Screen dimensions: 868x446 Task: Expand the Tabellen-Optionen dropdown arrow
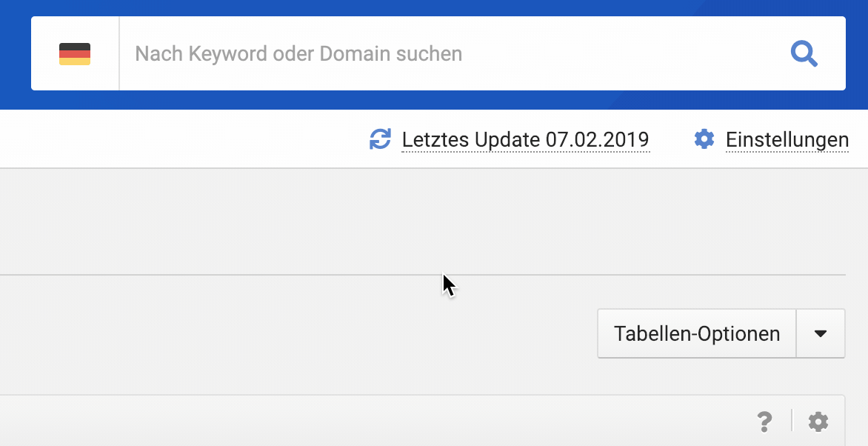click(x=820, y=334)
